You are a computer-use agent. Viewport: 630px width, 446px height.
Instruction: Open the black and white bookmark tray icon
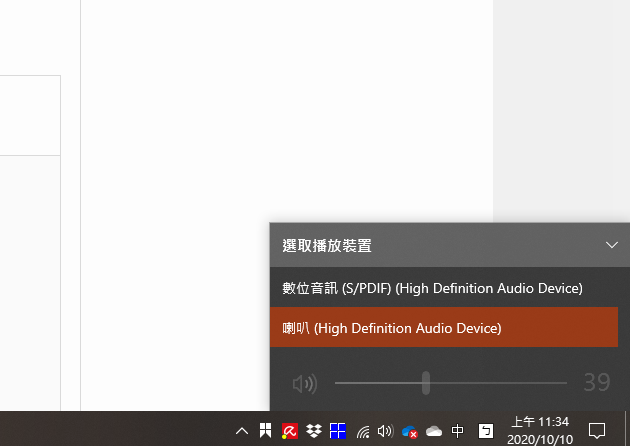[266, 431]
